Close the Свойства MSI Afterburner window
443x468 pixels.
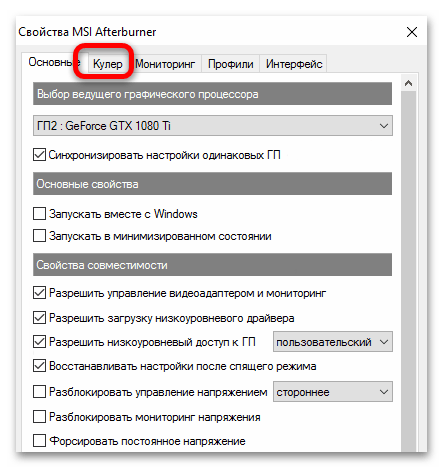(412, 32)
